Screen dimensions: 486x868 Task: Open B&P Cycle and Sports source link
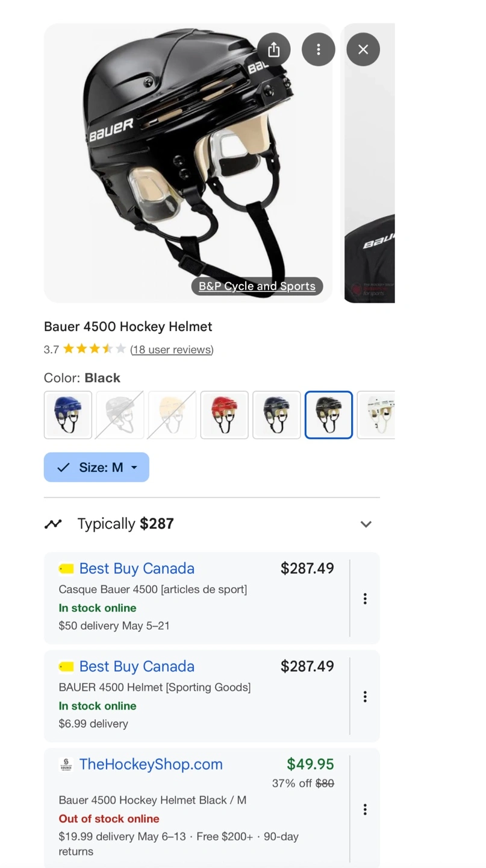[x=257, y=286]
